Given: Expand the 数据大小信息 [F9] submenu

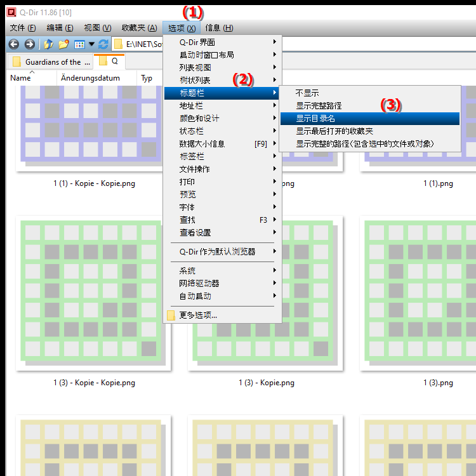Looking at the screenshot, I should pyautogui.click(x=223, y=143).
